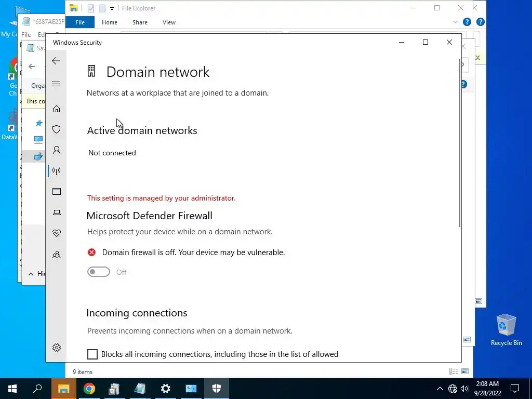Select Firewall & network protection antenna icon

56,170
